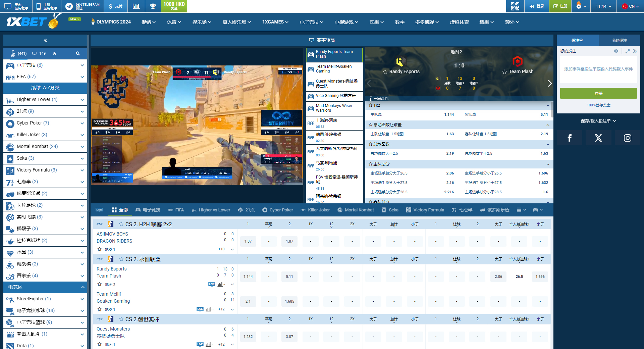Open CN language dropdown
The width and height of the screenshot is (644, 349).
point(630,6)
